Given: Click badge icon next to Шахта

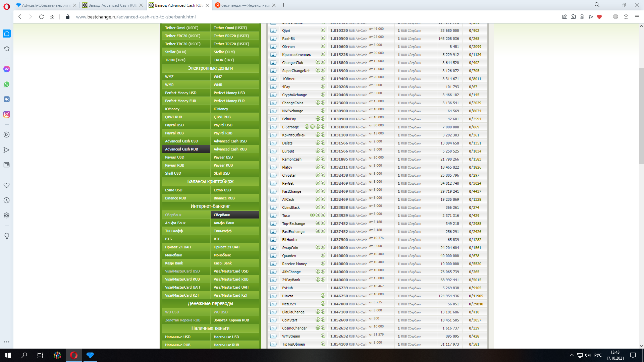Looking at the screenshot, I should click(323, 296).
